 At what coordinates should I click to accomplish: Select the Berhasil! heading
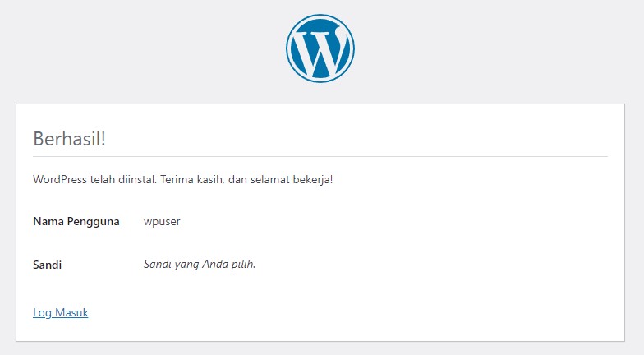pos(69,138)
